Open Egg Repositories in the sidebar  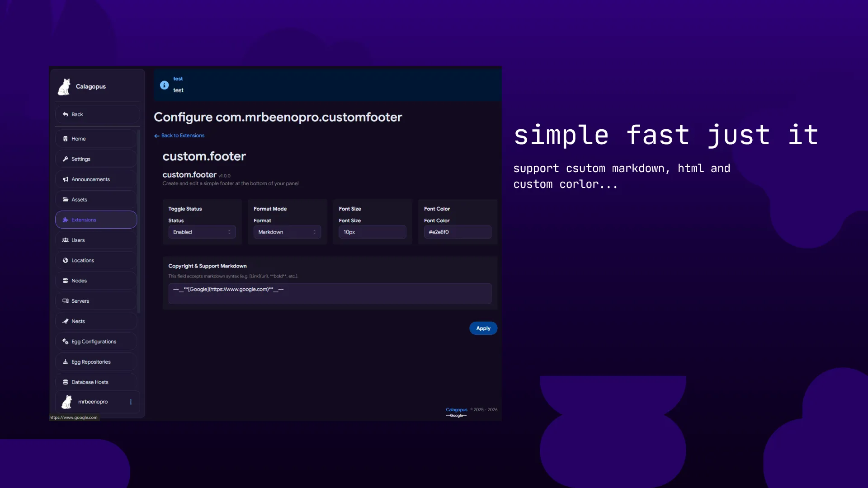[x=96, y=362]
